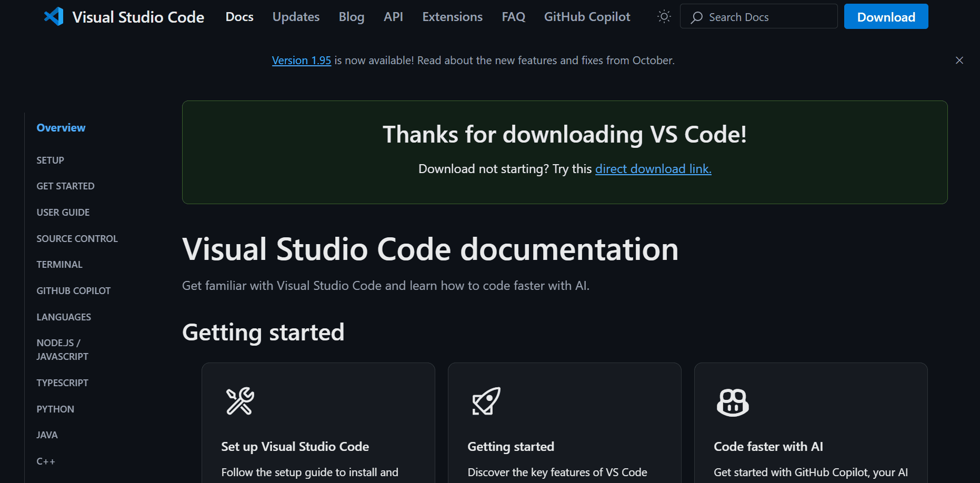Expand the GET STARTED sidebar section
The width and height of the screenshot is (980, 483).
[x=65, y=186]
